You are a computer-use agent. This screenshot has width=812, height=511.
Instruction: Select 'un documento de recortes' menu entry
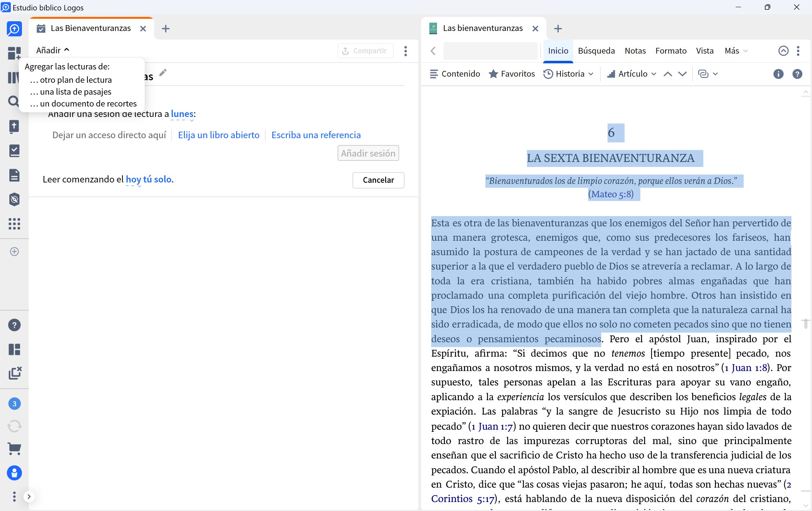pyautogui.click(x=83, y=104)
